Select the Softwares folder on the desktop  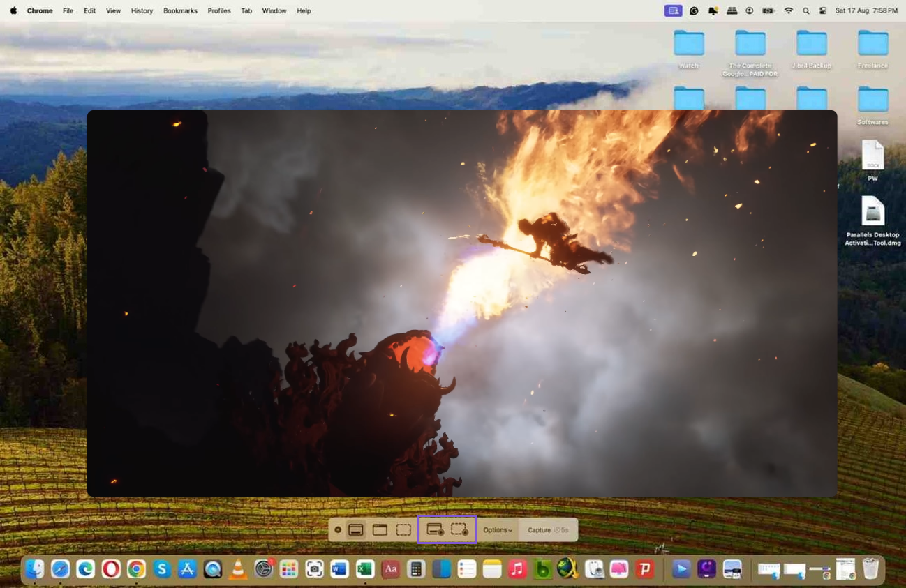(873, 106)
